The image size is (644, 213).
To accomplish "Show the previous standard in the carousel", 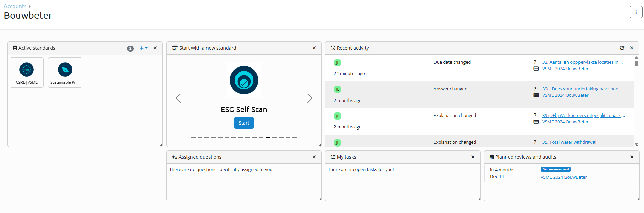I will coord(178,98).
